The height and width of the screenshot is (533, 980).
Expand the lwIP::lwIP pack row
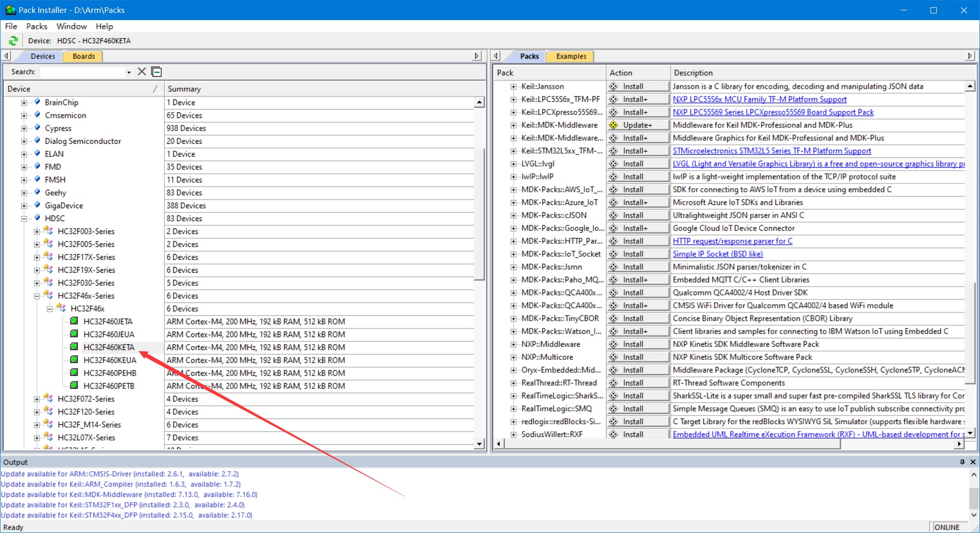coord(514,177)
